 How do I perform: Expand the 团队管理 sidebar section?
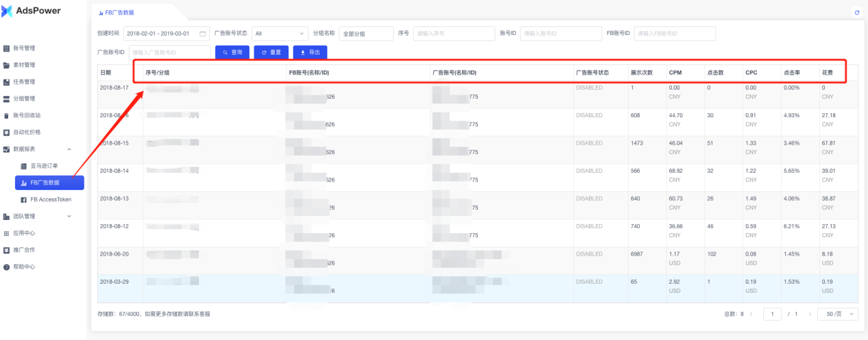(x=69, y=217)
